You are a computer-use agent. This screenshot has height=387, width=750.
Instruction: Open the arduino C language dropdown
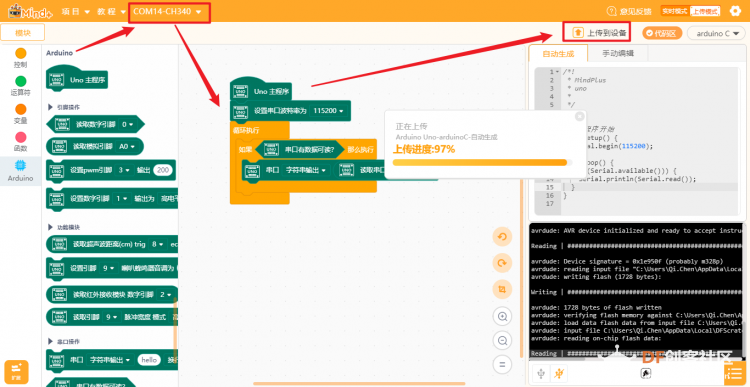pos(716,33)
